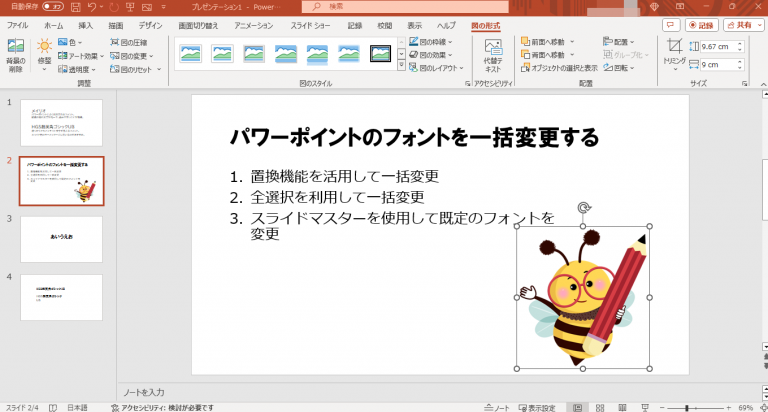
Task: Click into the 検索 search box
Action: point(405,7)
